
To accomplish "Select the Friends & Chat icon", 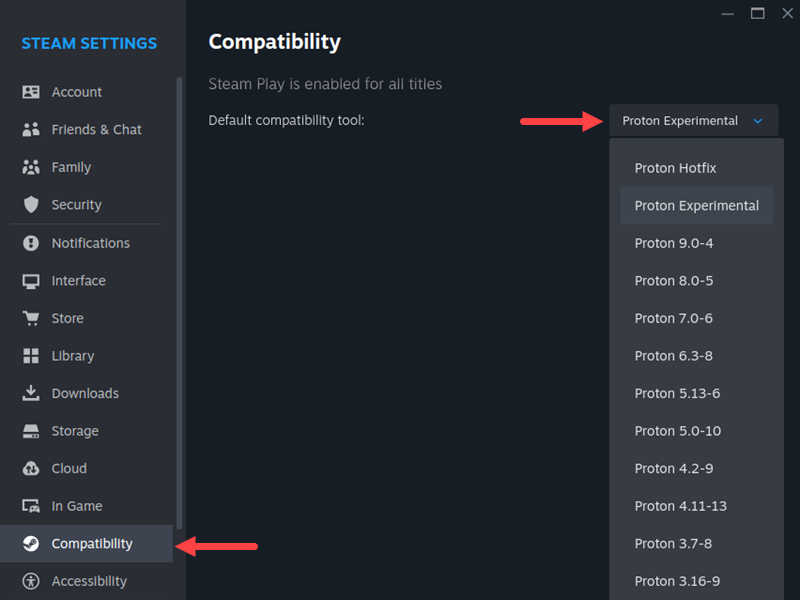I will (31, 129).
